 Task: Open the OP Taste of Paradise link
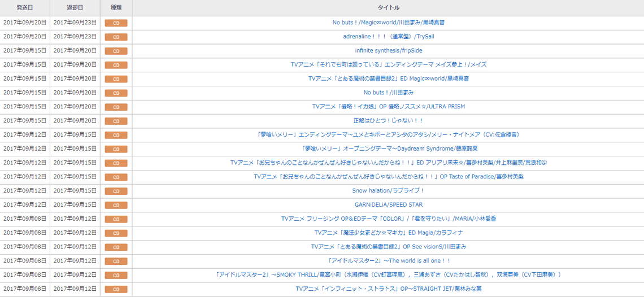[x=388, y=176]
